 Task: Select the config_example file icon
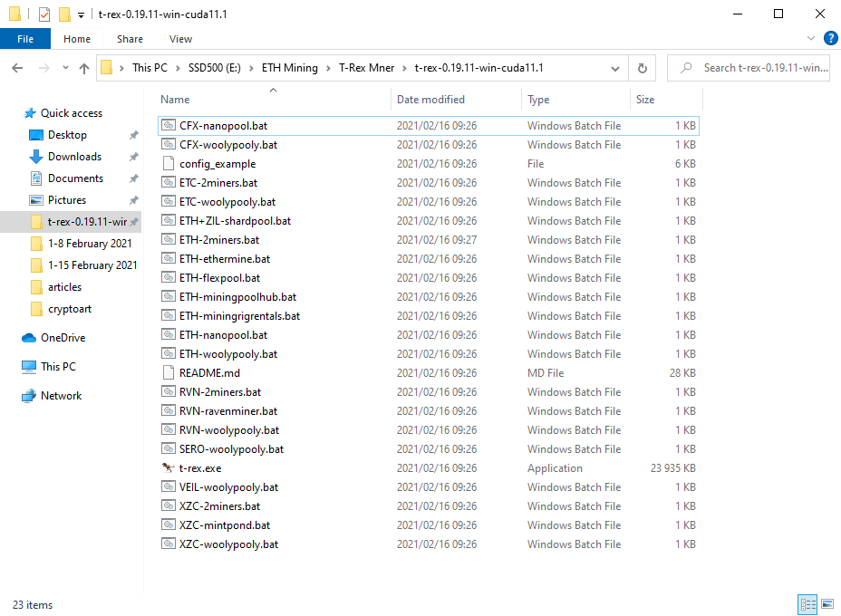(x=169, y=164)
